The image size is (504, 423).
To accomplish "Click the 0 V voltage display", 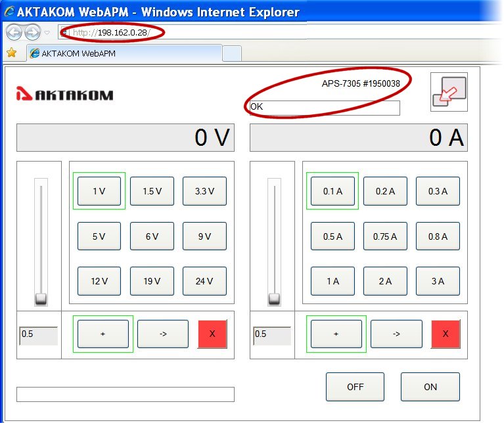I will point(126,137).
